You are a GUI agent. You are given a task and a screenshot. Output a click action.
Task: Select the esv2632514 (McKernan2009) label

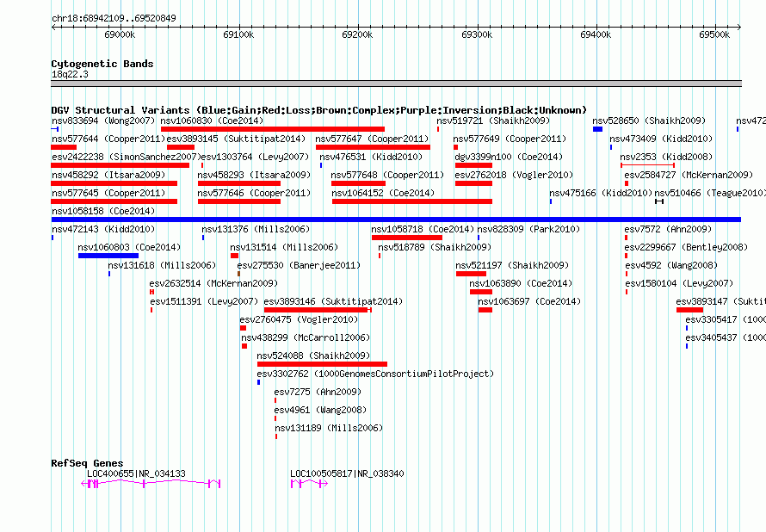[213, 283]
